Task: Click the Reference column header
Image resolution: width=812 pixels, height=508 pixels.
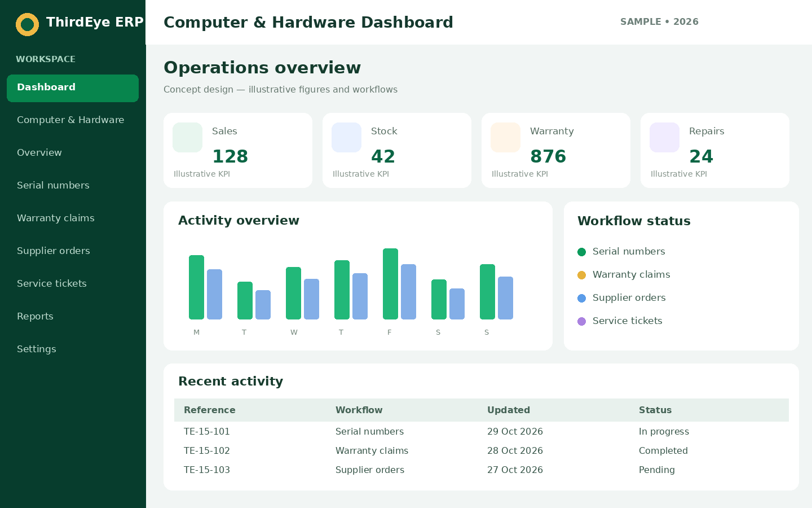Action: coord(210,410)
